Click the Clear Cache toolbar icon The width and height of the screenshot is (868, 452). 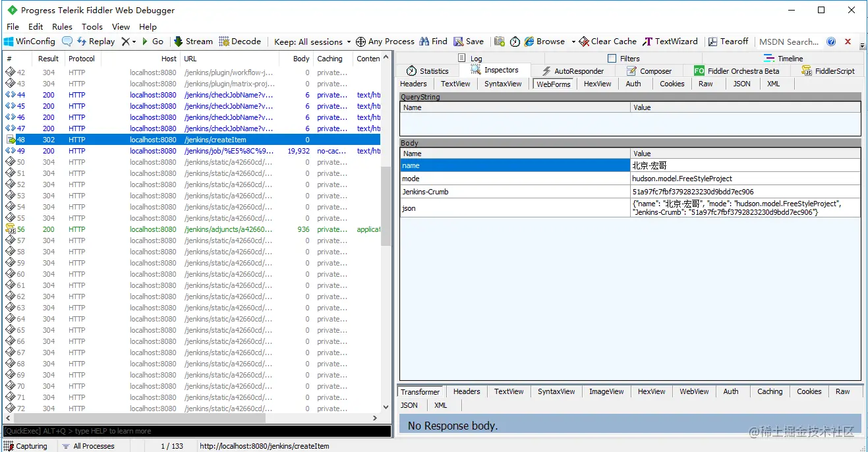click(x=608, y=41)
